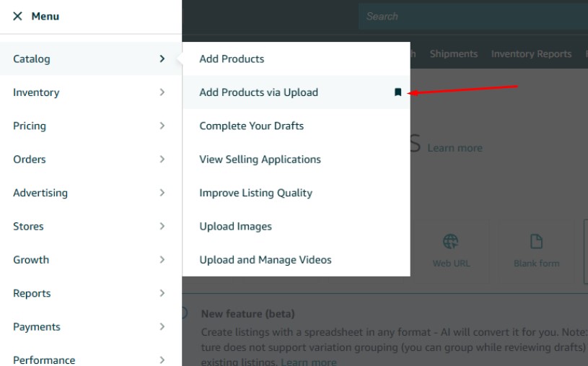The height and width of the screenshot is (366, 588).
Task: Open the Inventory menu item
Action: (x=91, y=92)
